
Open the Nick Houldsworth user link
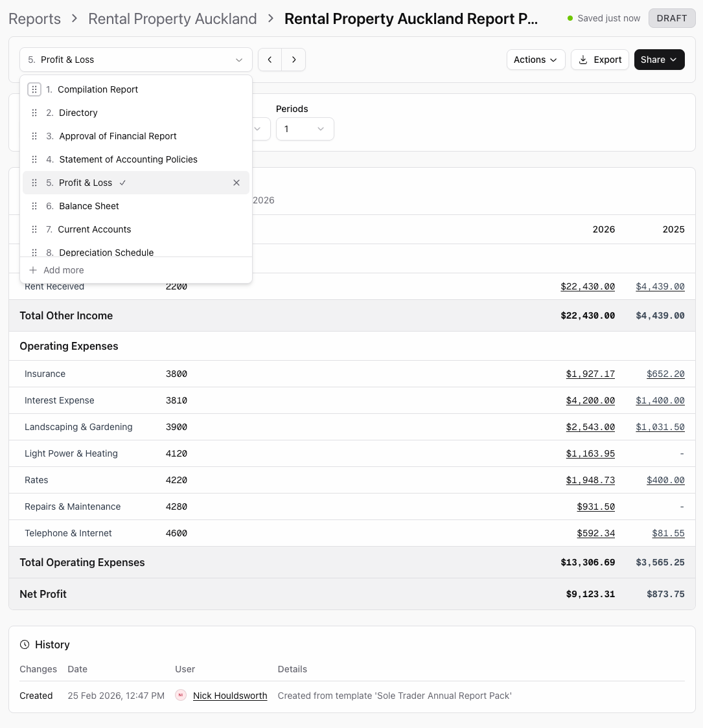pos(230,696)
